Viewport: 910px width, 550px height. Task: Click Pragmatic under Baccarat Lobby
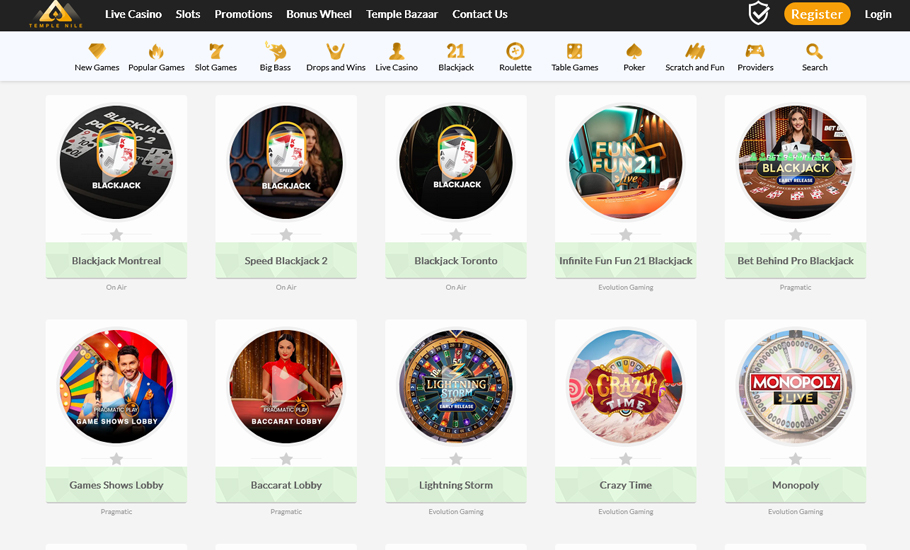[x=286, y=512]
